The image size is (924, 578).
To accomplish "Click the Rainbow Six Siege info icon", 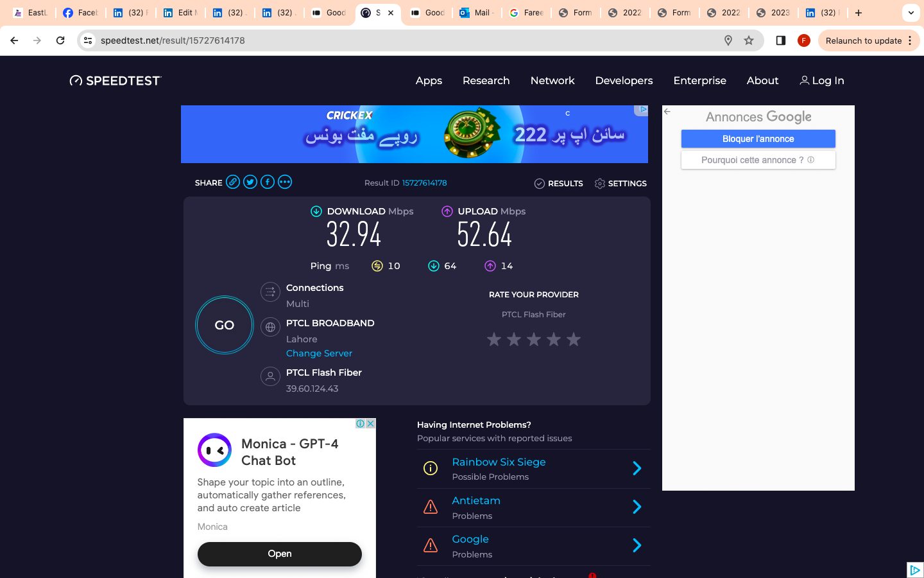I will point(431,468).
